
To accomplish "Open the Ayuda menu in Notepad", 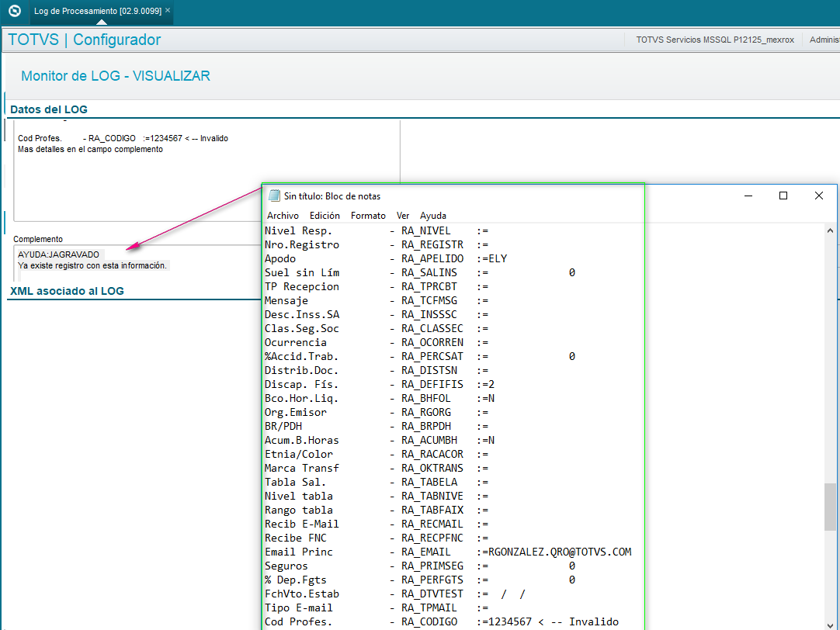I will point(433,216).
